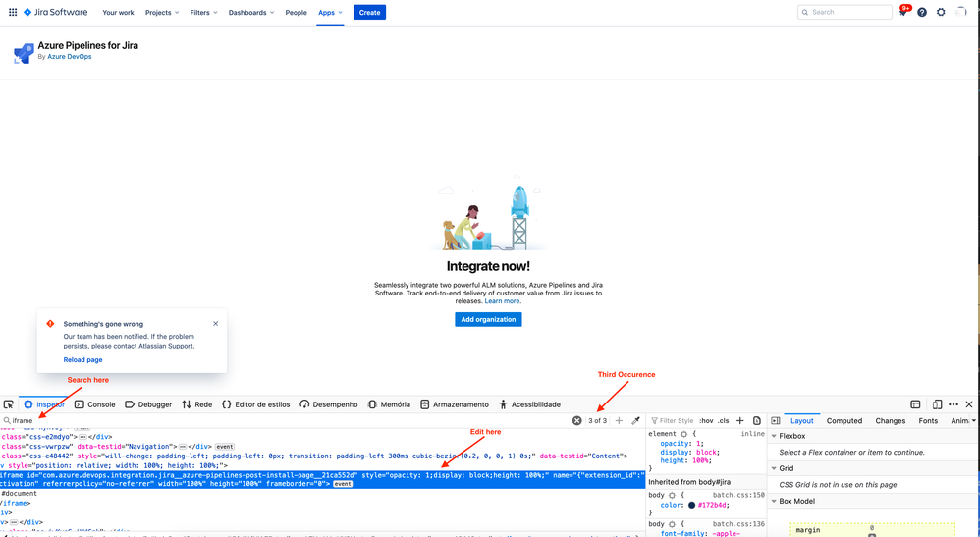The image size is (980, 537).
Task: Collapse the Grid section
Action: [x=774, y=468]
